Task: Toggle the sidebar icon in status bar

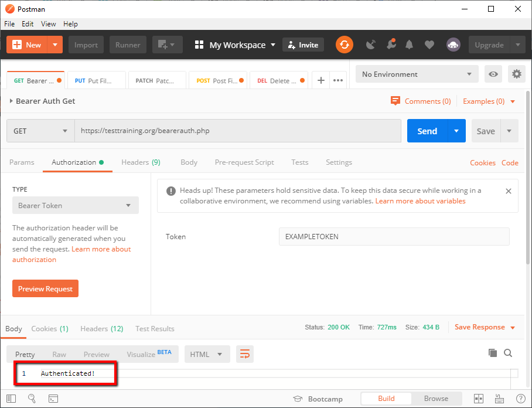Action: [11, 399]
